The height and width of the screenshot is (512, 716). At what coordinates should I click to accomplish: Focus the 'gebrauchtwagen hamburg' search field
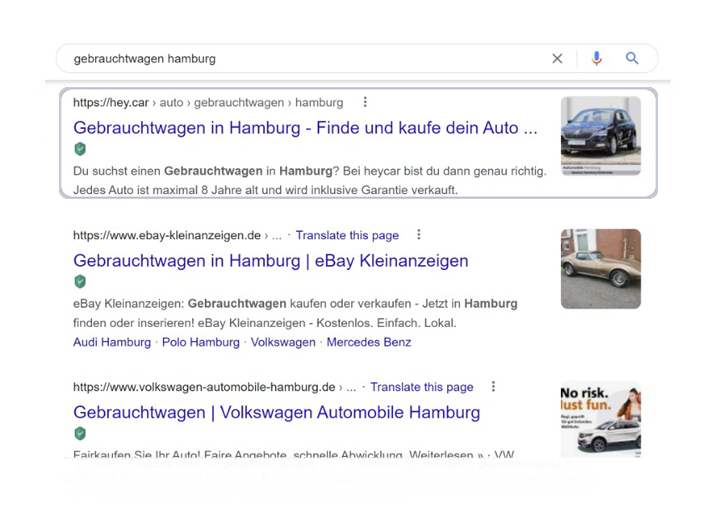(x=301, y=58)
